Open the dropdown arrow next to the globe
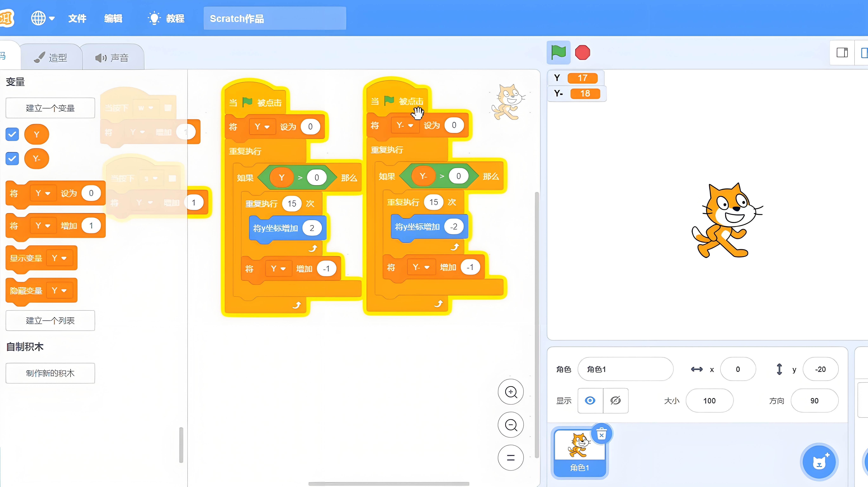The width and height of the screenshot is (868, 487). coord(52,19)
